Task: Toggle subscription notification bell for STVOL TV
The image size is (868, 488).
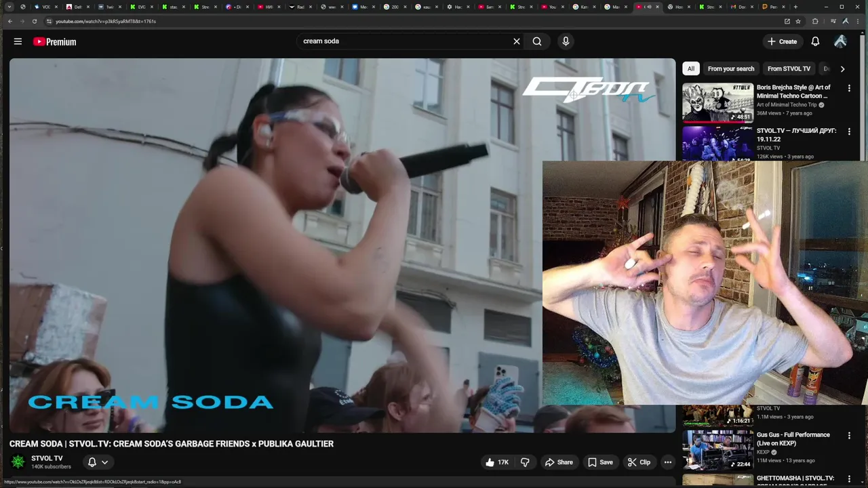Action: [92, 462]
